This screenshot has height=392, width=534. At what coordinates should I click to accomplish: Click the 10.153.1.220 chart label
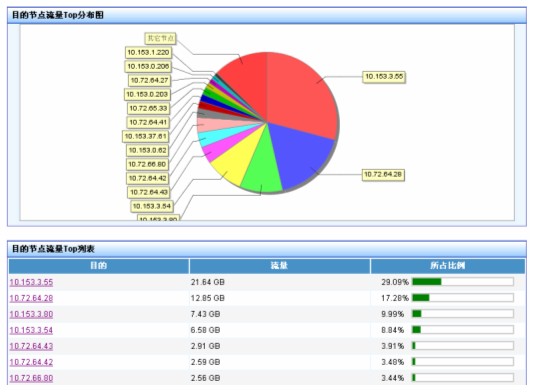click(148, 52)
